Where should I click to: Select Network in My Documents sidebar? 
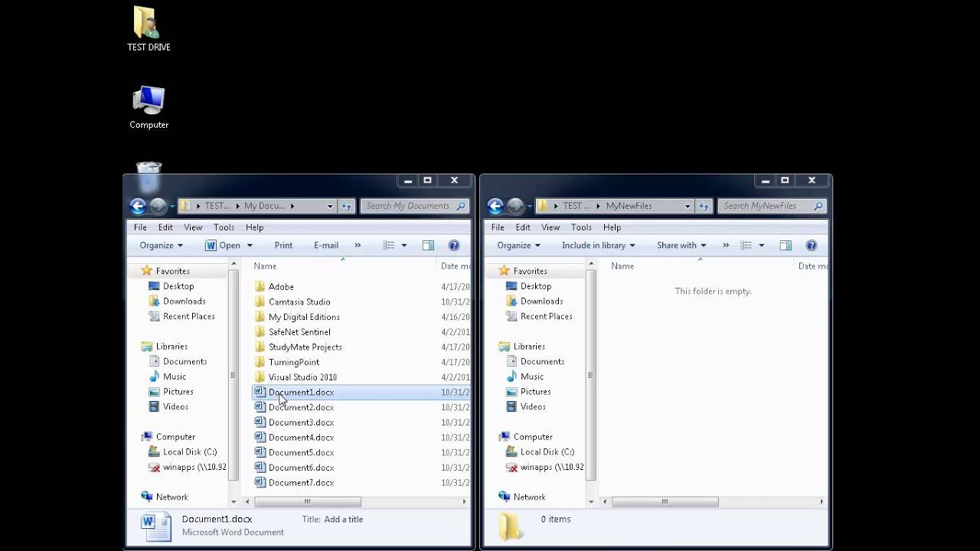(171, 497)
